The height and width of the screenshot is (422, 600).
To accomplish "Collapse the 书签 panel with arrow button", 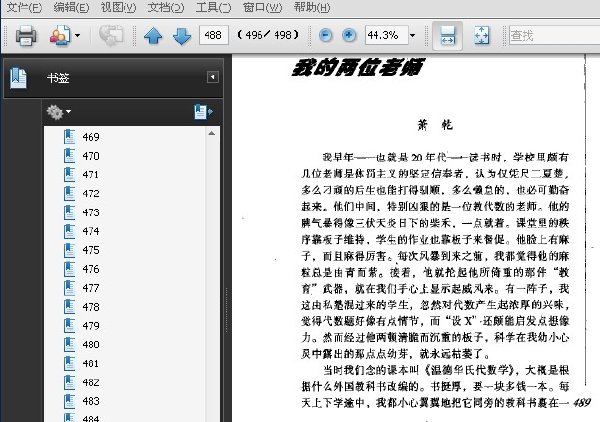I will tap(213, 77).
